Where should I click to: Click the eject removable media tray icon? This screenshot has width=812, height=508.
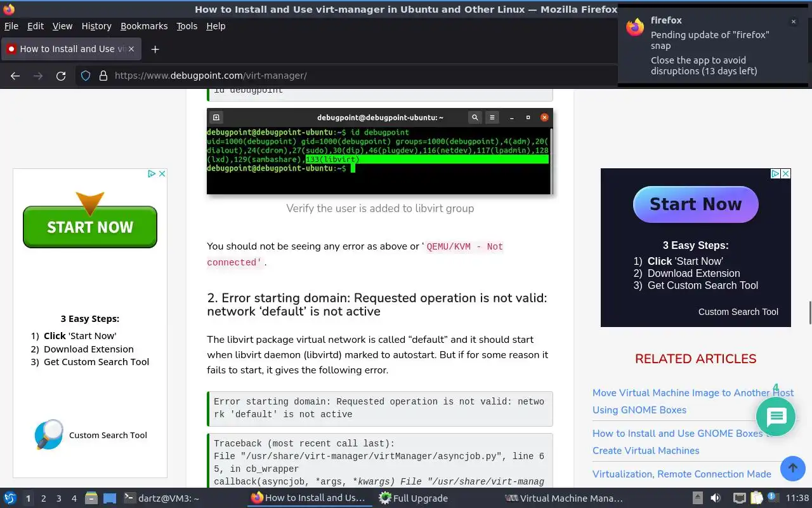point(698,498)
